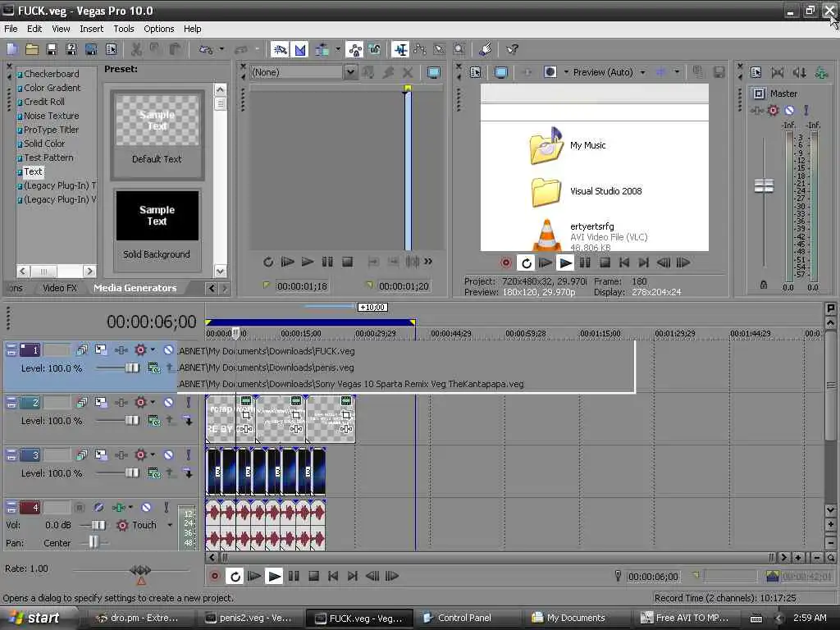Open Track Motion on track 3
Image resolution: width=840 pixels, height=630 pixels.
[x=101, y=454]
